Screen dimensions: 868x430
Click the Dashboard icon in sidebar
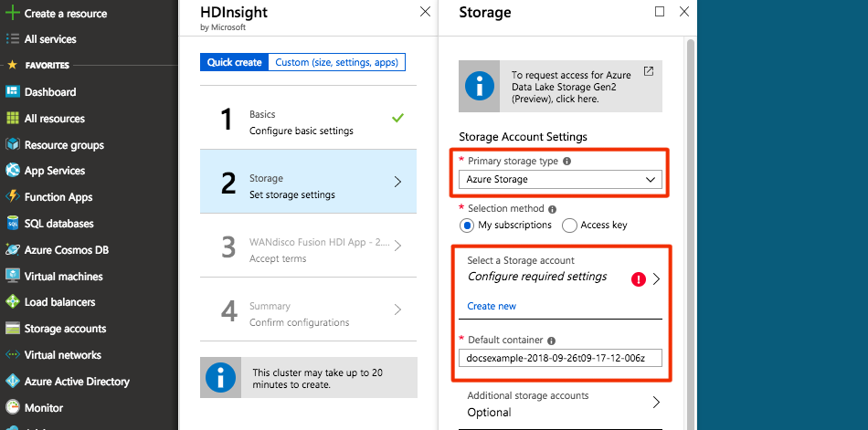tap(12, 92)
